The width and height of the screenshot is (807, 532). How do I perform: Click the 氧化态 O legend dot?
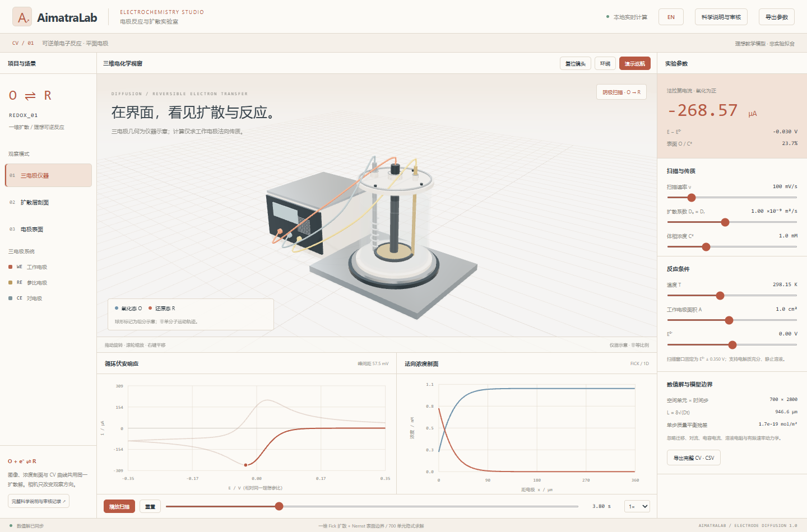coord(117,308)
